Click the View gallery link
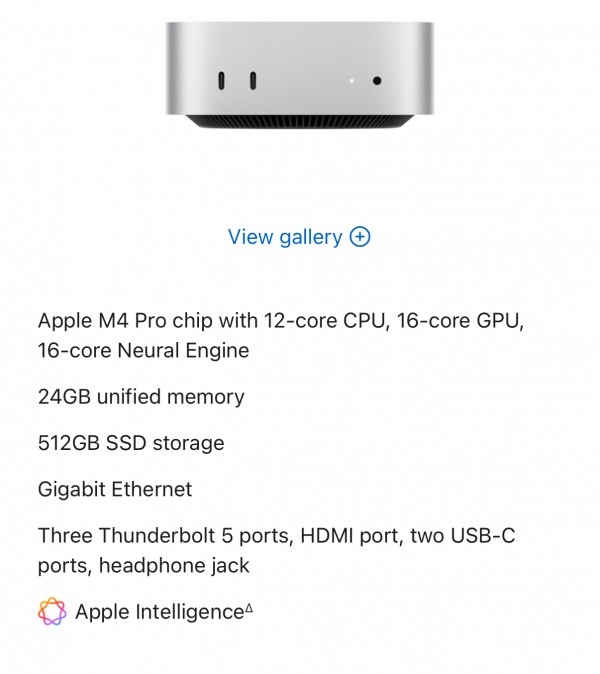Viewport: 600px width, 674px height. click(x=286, y=237)
